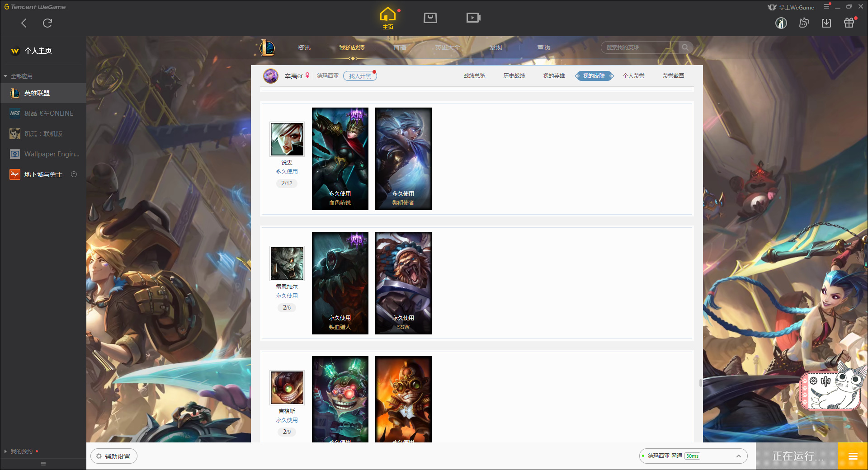Click the 辅助设置 button
This screenshot has height=470, width=868.
point(114,456)
